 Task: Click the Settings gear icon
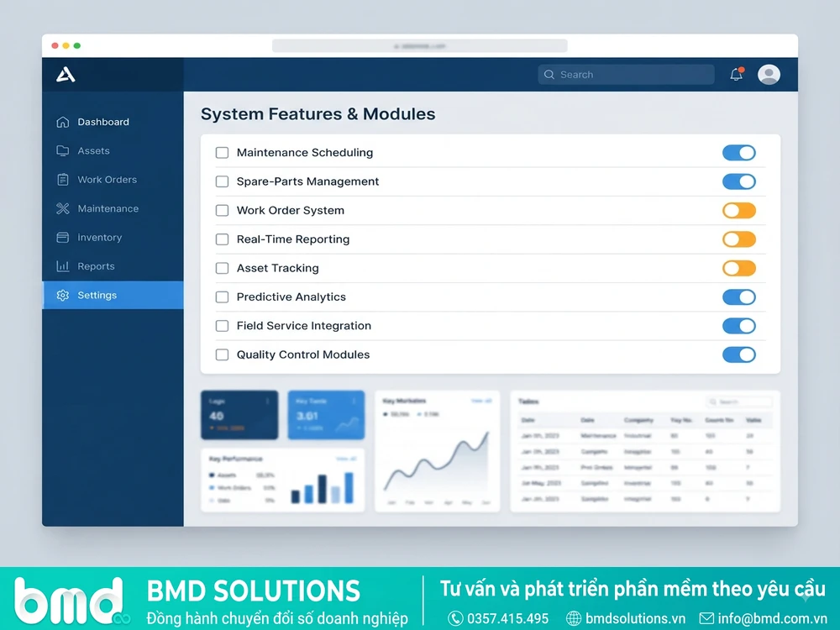pos(63,295)
